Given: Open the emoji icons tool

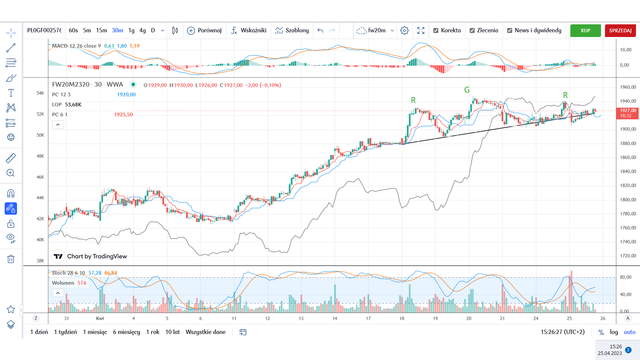Looking at the screenshot, I should coord(11,138).
